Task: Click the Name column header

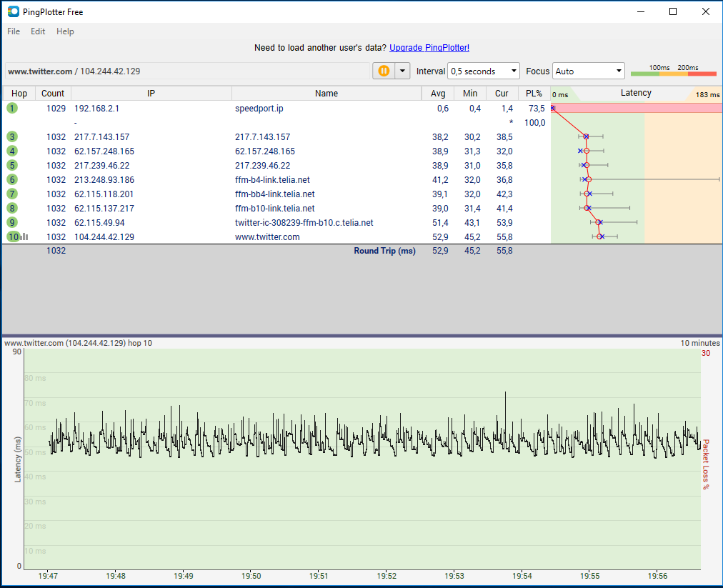Action: click(x=326, y=93)
